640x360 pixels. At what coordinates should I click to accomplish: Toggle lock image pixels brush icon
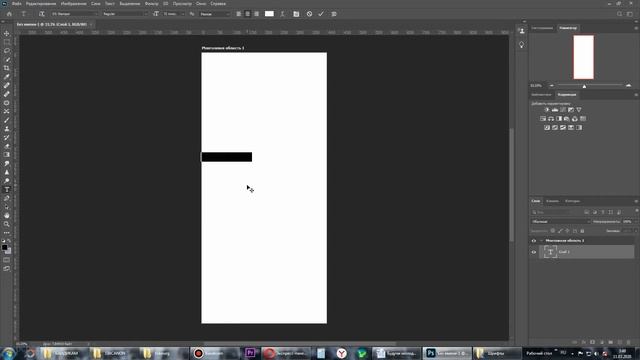tap(560, 231)
